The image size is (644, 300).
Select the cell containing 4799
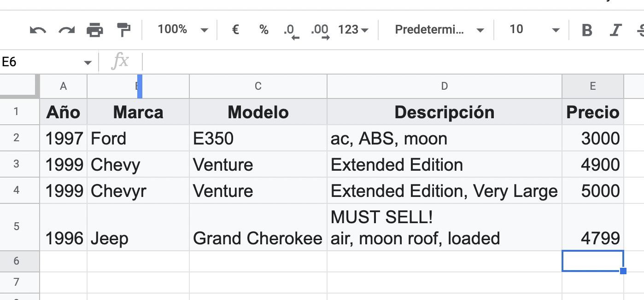(593, 227)
